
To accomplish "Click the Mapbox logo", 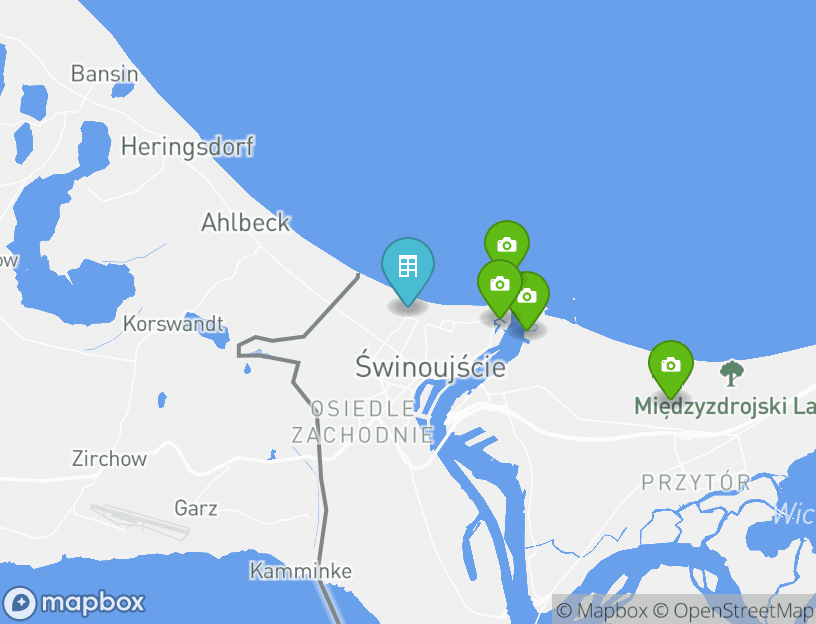I will coord(73,603).
